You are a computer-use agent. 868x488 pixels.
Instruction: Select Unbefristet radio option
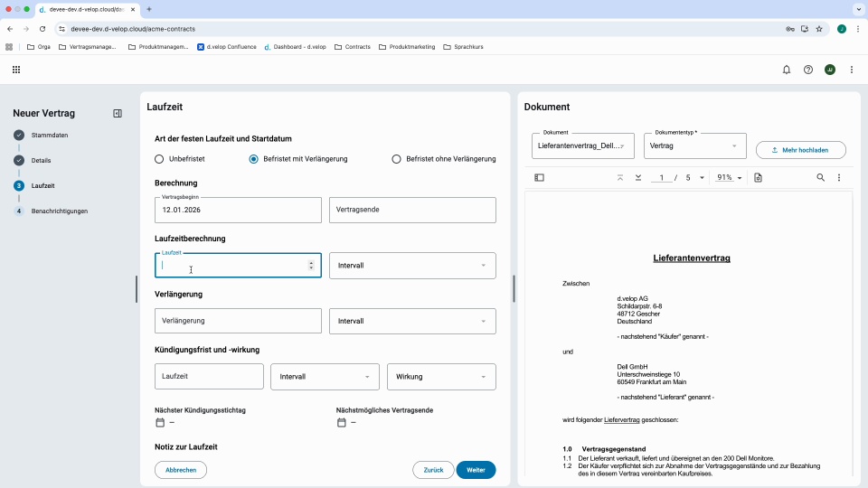[x=159, y=159]
